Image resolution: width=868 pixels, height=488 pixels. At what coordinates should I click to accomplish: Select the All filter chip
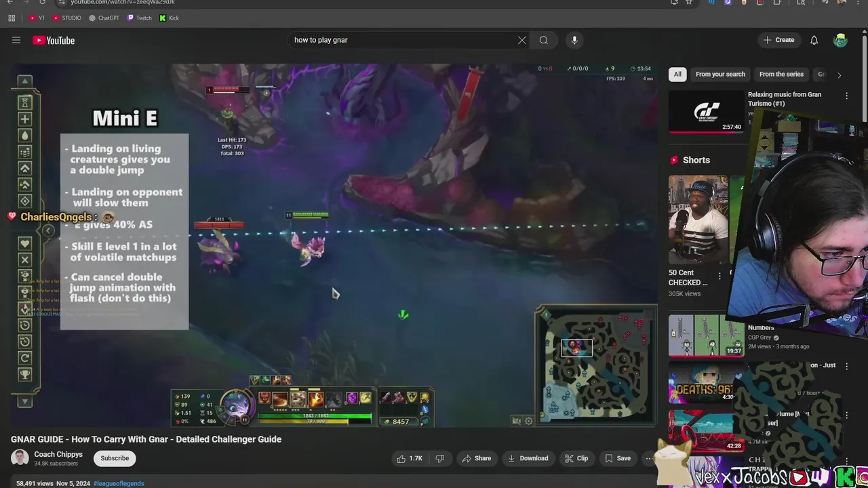(677, 75)
